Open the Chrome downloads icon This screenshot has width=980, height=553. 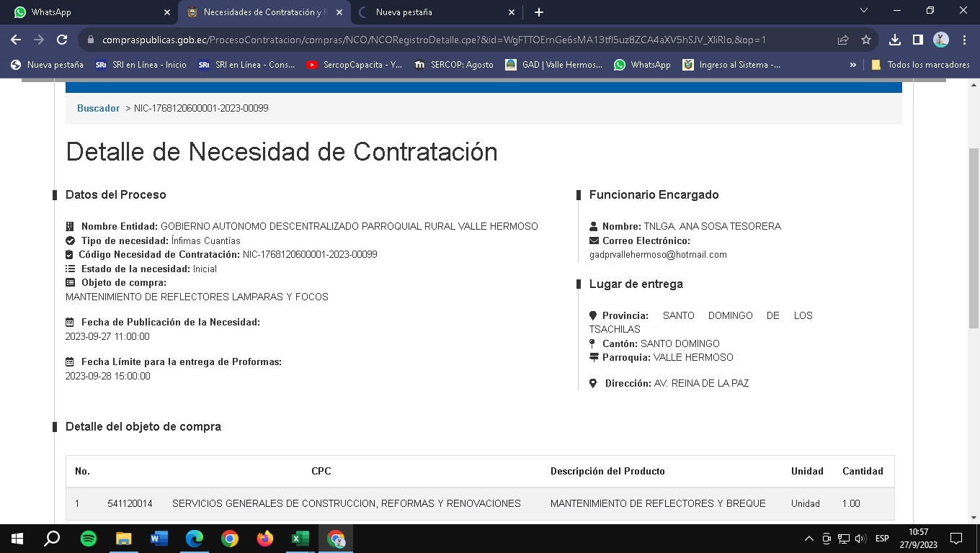pyautogui.click(x=895, y=40)
